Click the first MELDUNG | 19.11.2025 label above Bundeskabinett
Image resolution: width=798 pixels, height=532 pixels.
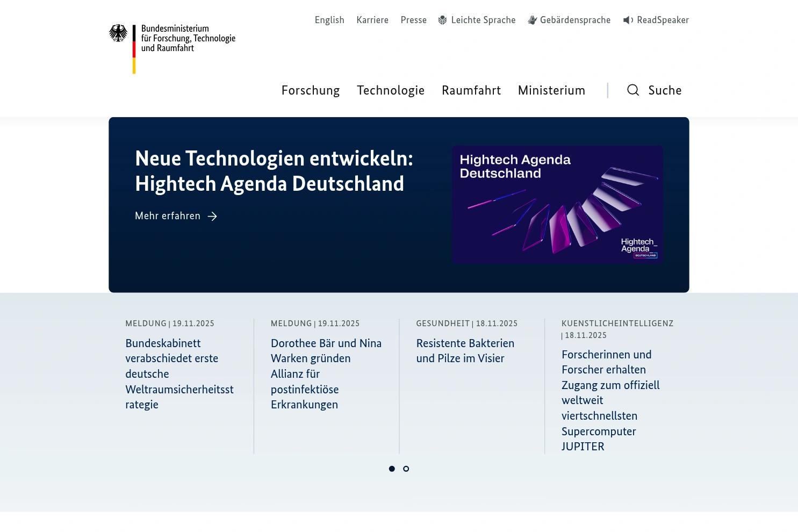170,323
